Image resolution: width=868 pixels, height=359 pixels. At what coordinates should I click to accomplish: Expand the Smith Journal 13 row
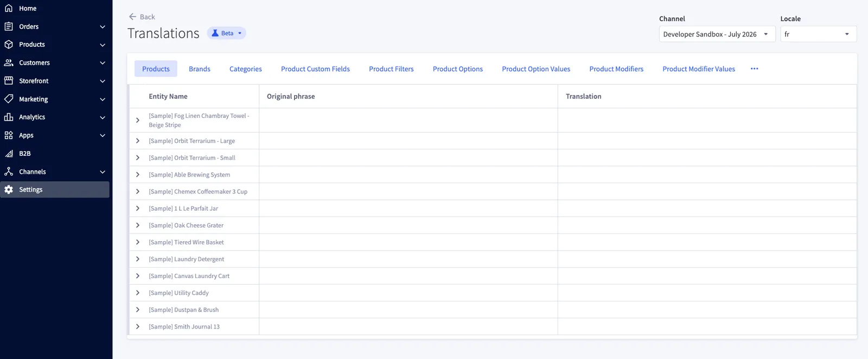tap(138, 326)
